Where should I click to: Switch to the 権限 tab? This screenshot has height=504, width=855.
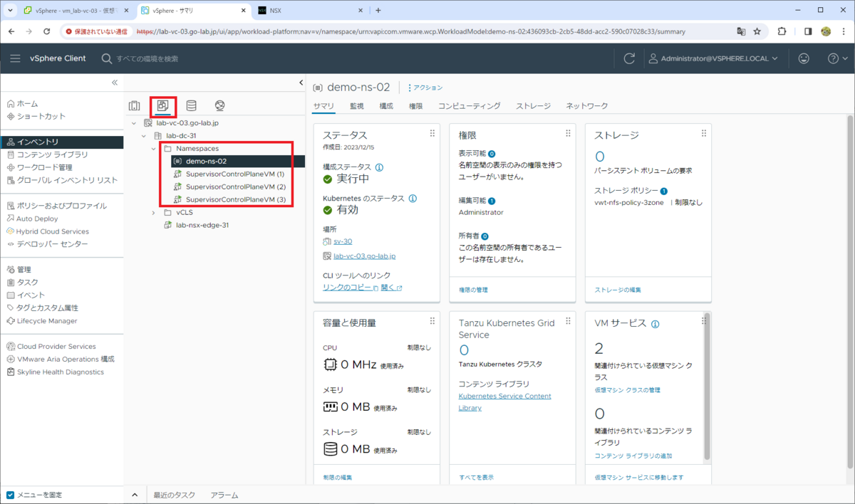pyautogui.click(x=415, y=106)
